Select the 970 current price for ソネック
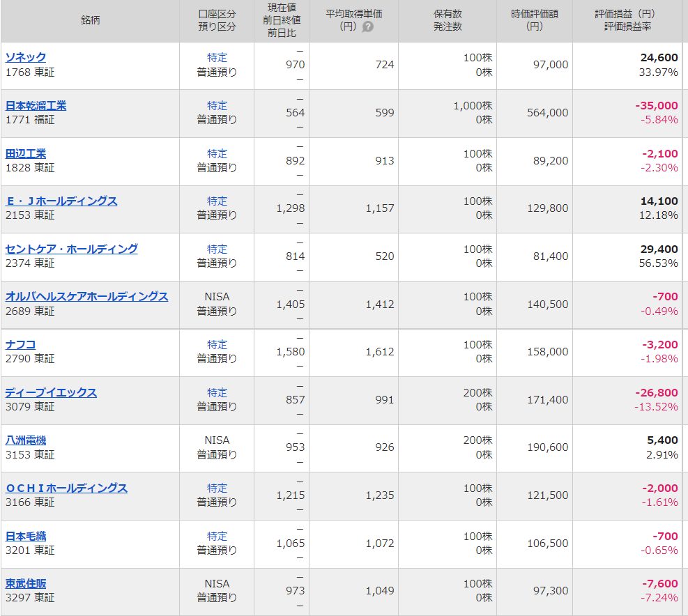 click(296, 65)
